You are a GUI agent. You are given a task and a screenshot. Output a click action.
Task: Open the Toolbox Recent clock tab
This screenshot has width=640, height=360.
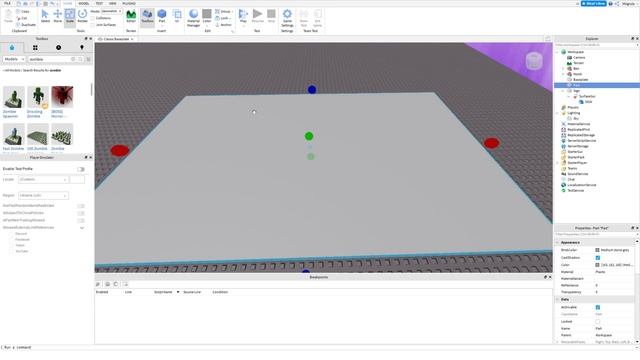coord(58,48)
